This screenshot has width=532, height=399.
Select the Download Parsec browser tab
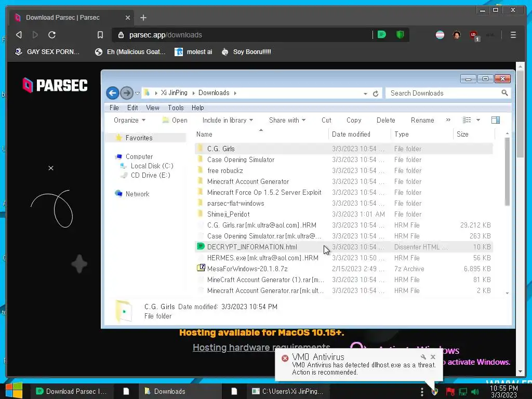(x=71, y=18)
